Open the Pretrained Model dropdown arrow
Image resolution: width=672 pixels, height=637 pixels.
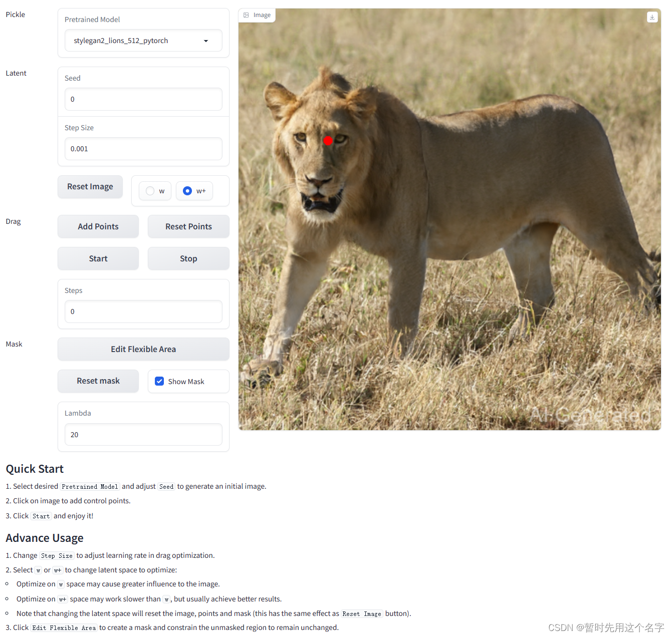(x=206, y=41)
